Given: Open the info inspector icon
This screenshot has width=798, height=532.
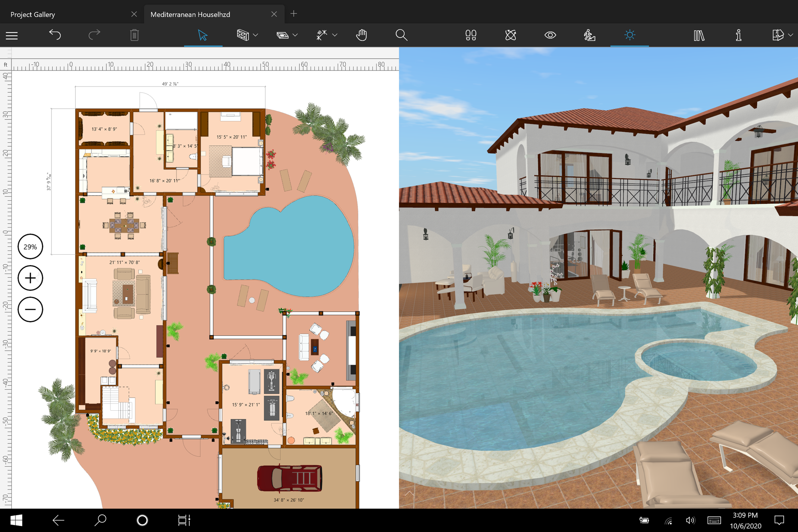Looking at the screenshot, I should [738, 35].
